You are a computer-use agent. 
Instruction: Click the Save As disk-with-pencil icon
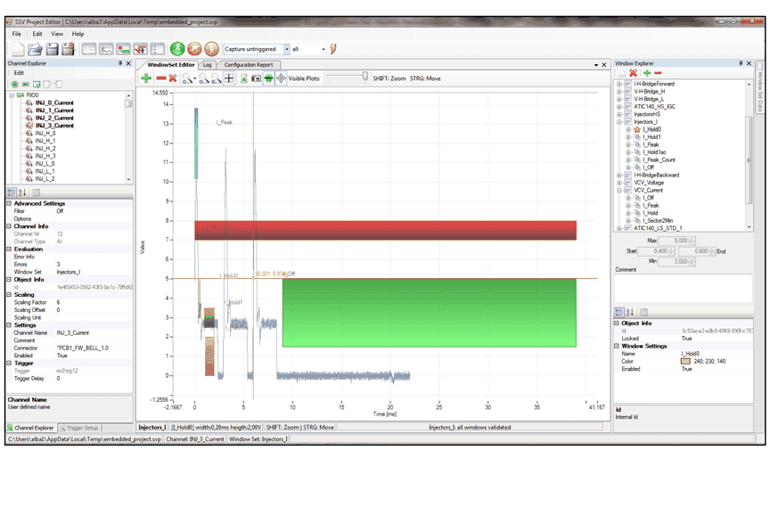tap(68, 49)
